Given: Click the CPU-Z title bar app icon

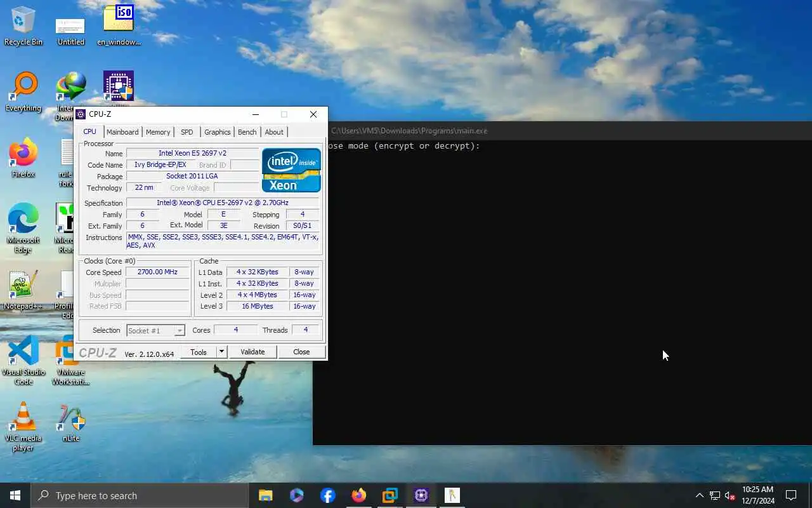Looking at the screenshot, I should pos(81,114).
